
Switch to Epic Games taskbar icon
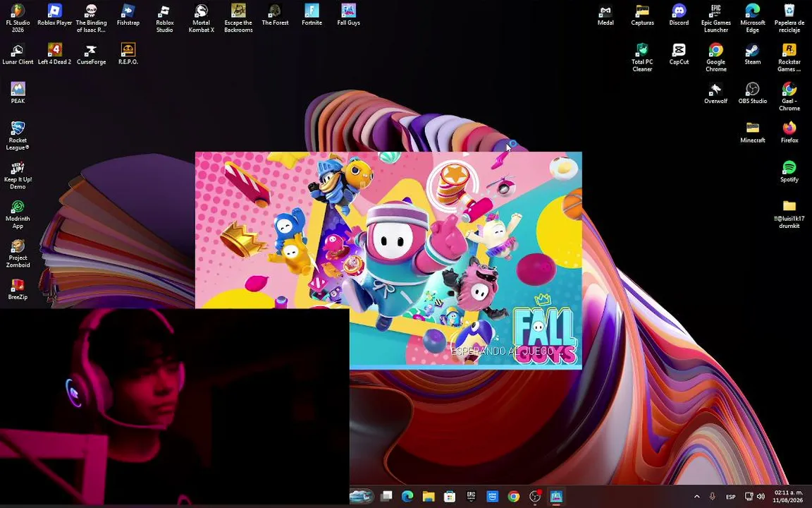pyautogui.click(x=472, y=497)
